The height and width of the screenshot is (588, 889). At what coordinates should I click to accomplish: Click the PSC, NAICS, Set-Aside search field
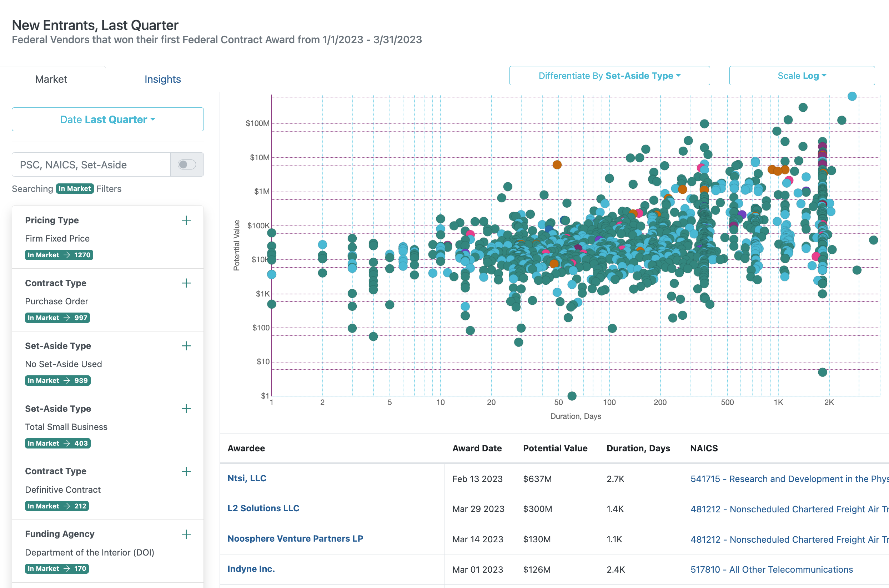[x=91, y=164]
